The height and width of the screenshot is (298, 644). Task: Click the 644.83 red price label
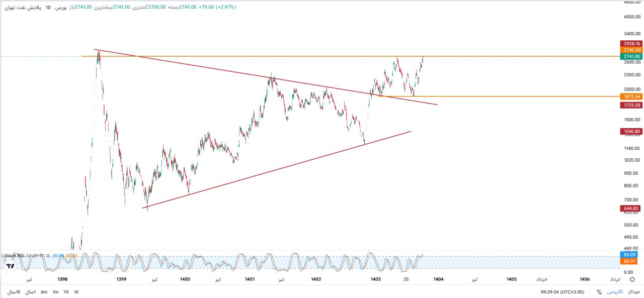tap(631, 208)
